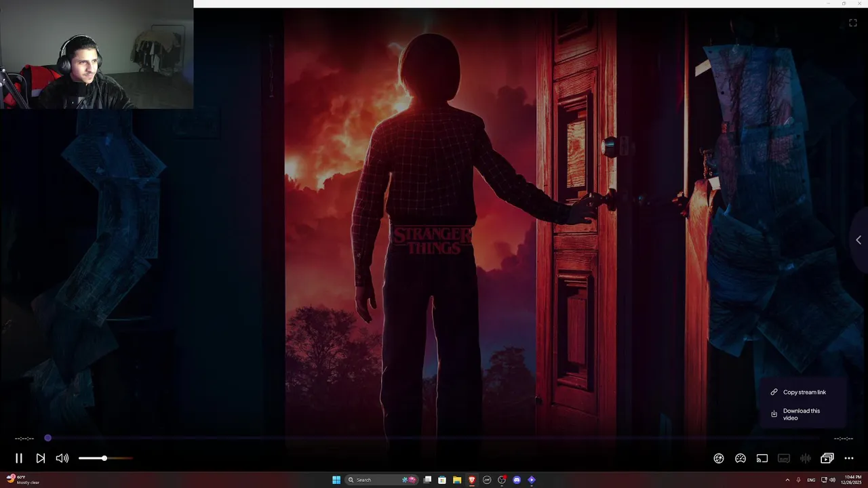Click the purple seek bar handle
The image size is (868, 488).
[47, 438]
